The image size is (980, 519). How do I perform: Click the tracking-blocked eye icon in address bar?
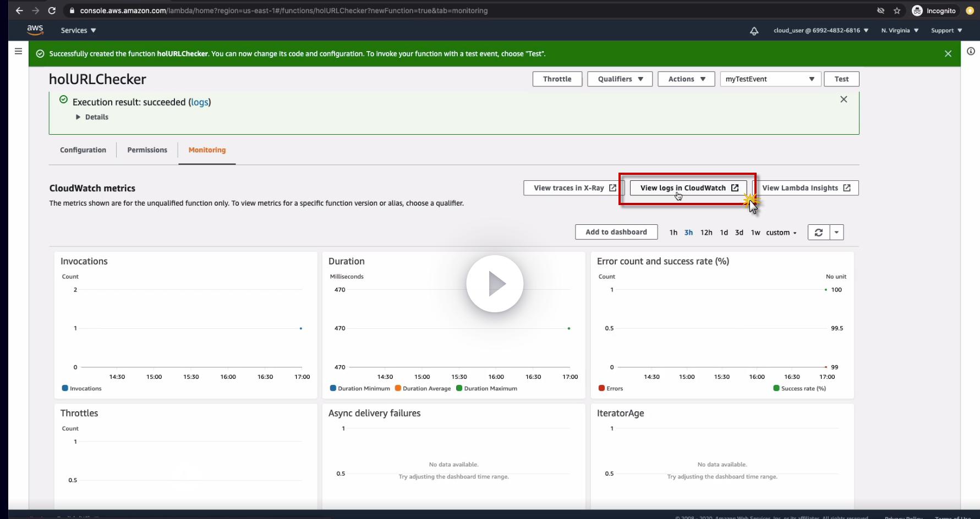click(880, 10)
